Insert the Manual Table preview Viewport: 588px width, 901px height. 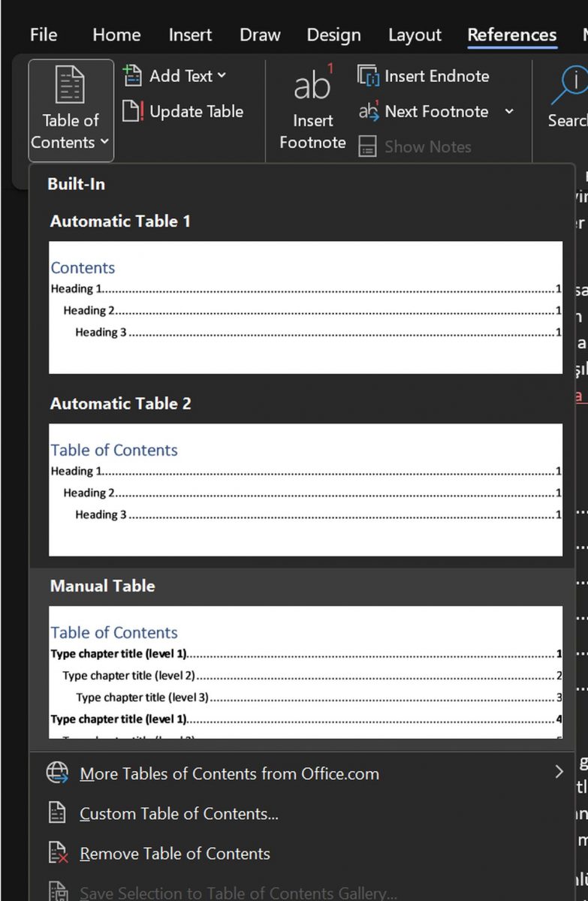click(305, 672)
